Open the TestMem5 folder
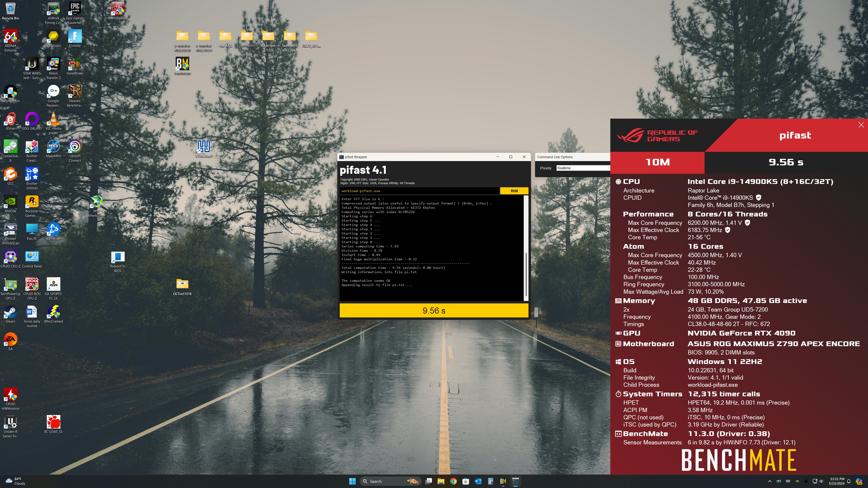This screenshot has width=868, height=488. pyautogui.click(x=247, y=38)
